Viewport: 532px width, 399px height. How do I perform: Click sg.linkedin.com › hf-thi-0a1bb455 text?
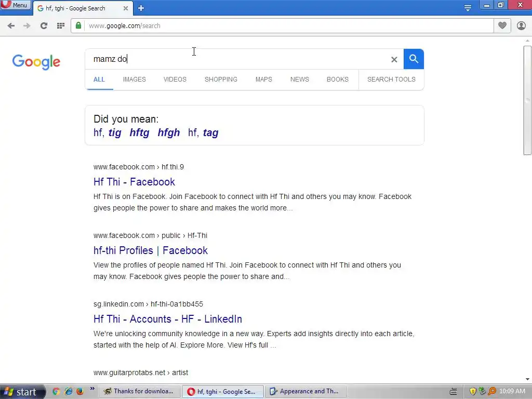tap(148, 304)
